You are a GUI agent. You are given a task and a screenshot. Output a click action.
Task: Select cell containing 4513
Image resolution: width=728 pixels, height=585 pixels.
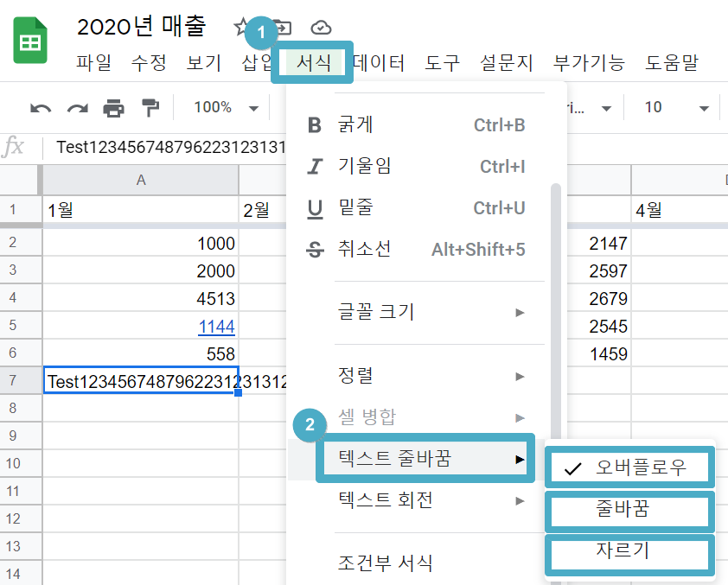click(x=141, y=298)
